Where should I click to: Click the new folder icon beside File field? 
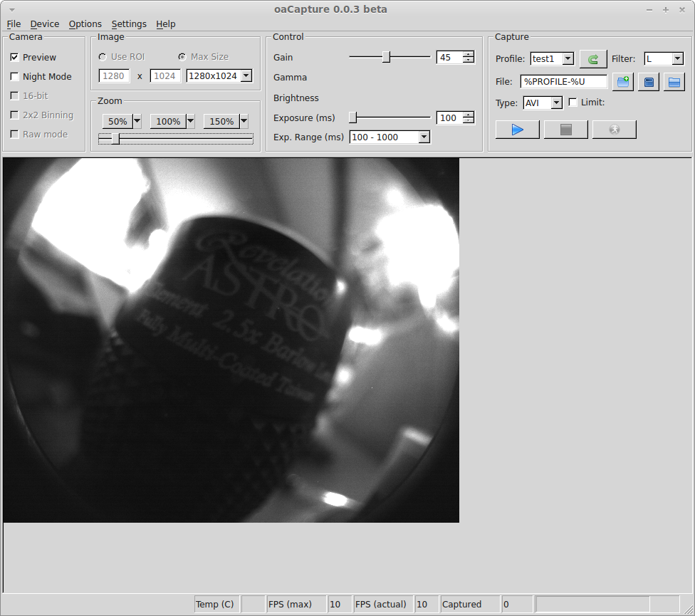pos(623,82)
